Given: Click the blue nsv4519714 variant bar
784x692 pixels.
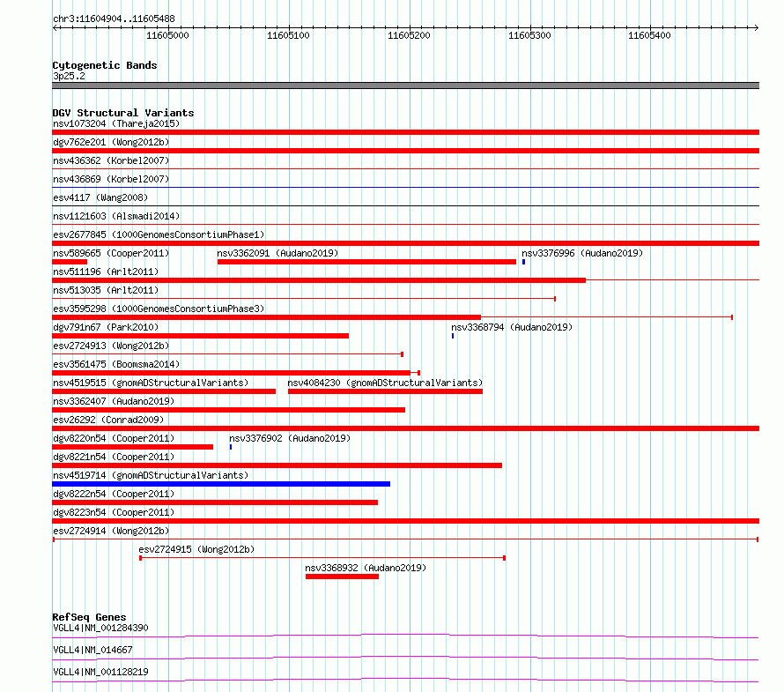Looking at the screenshot, I should tap(221, 484).
